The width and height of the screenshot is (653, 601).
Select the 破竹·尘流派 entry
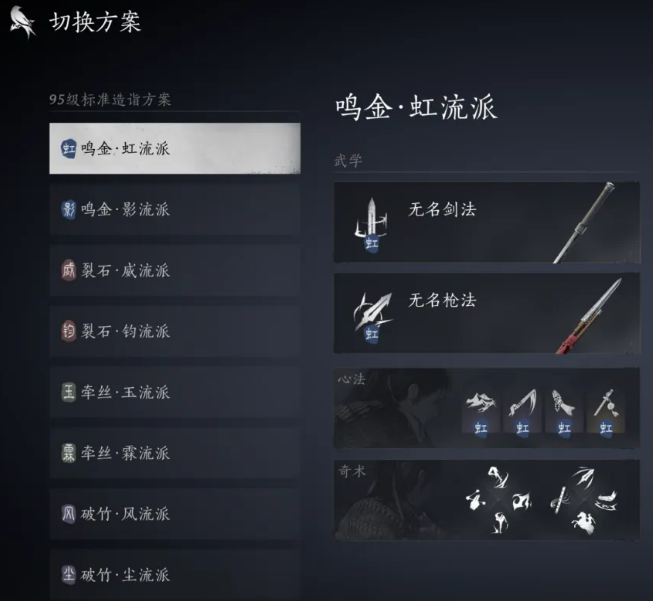click(174, 575)
